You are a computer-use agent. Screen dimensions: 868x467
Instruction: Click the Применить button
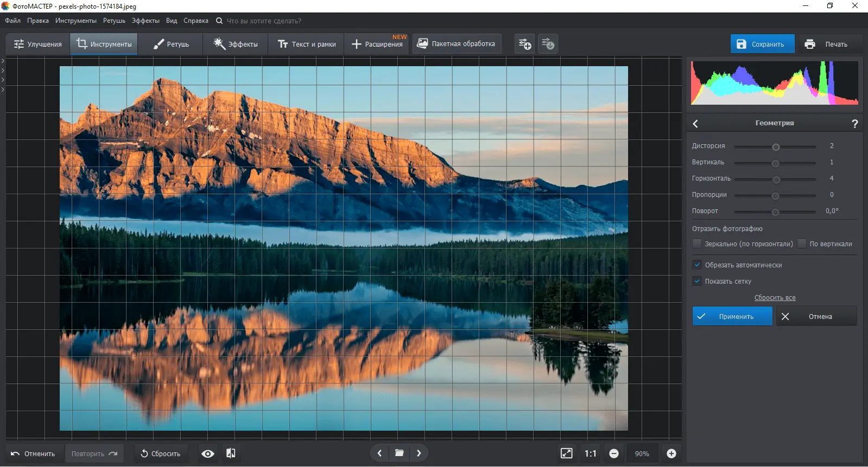pos(732,316)
